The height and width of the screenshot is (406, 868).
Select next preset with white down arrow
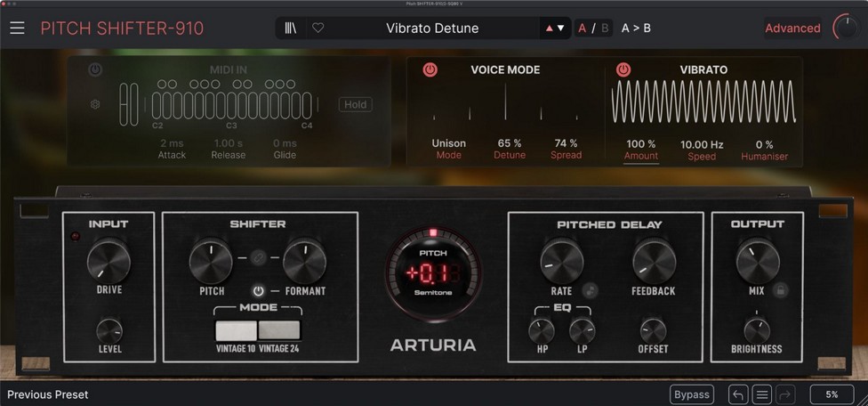pos(561,28)
